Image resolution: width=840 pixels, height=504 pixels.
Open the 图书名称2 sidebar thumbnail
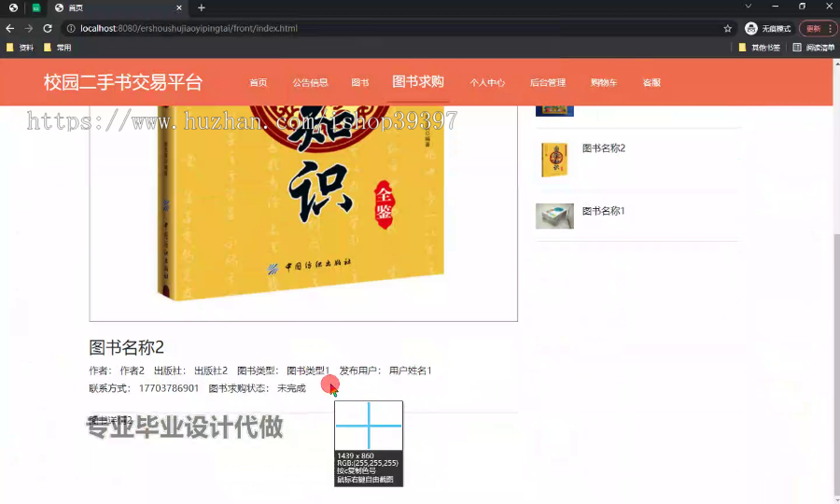(554, 160)
